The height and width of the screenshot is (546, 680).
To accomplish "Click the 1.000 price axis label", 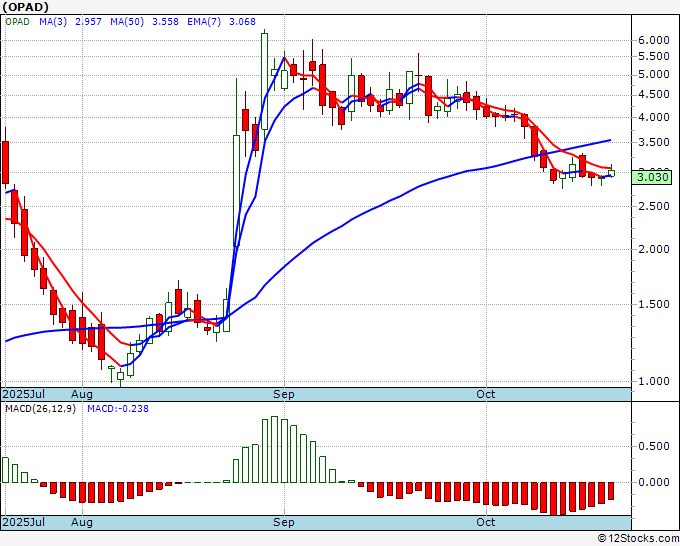I will 654,382.
